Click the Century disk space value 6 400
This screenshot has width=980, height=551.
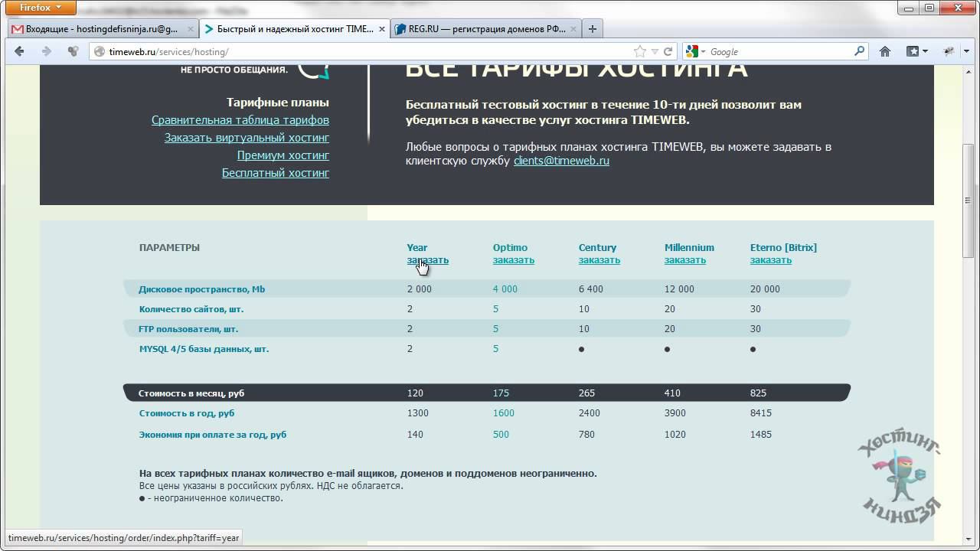(x=590, y=289)
